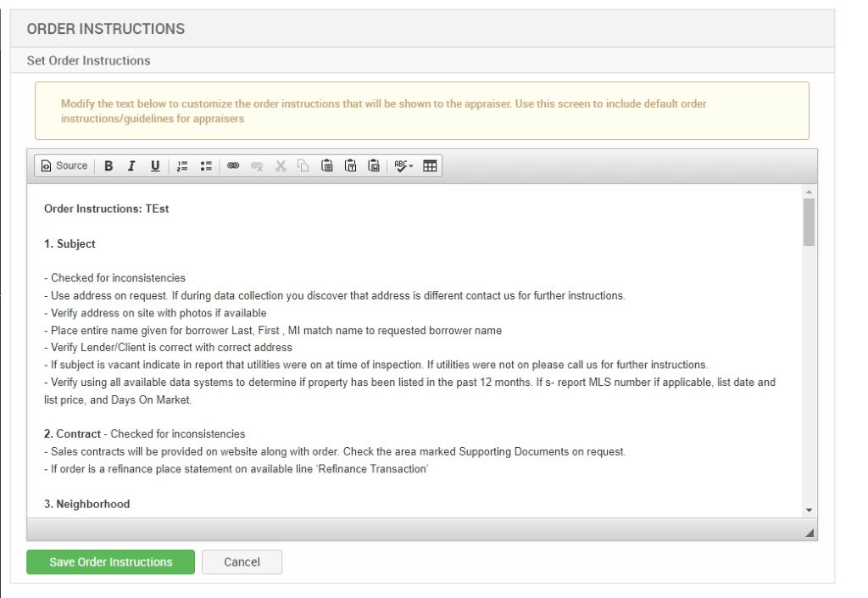Toggle Source view mode
This screenshot has height=598, width=868.
point(64,165)
